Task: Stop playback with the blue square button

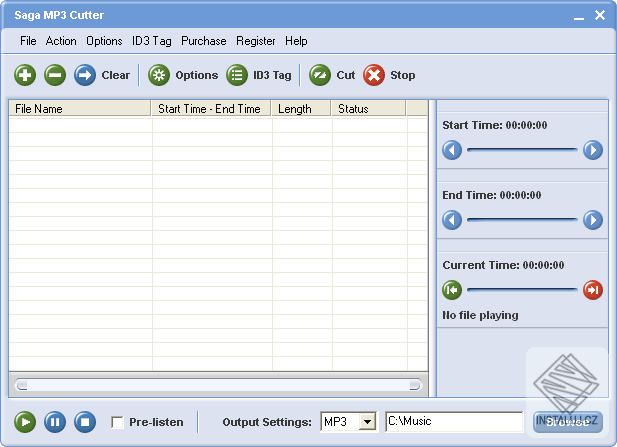Action: (x=85, y=422)
